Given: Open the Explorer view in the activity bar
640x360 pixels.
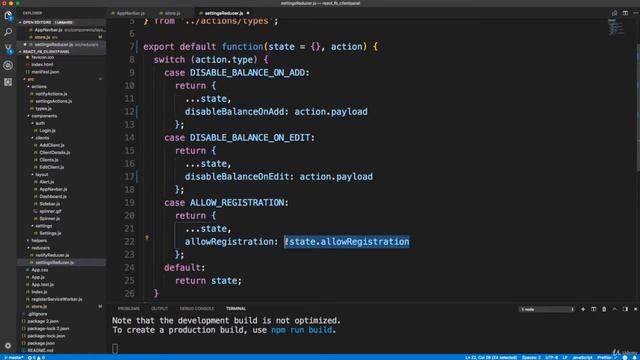Looking at the screenshot, I should pos(8,16).
